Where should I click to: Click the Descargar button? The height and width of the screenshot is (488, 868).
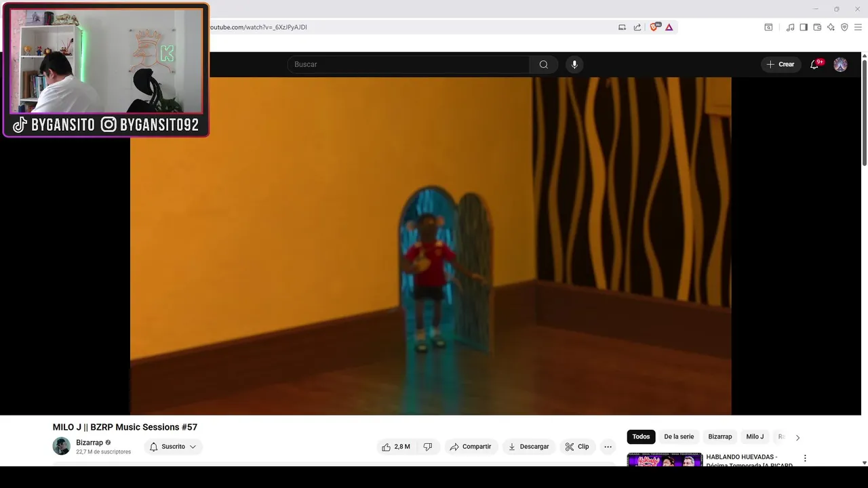click(x=528, y=447)
